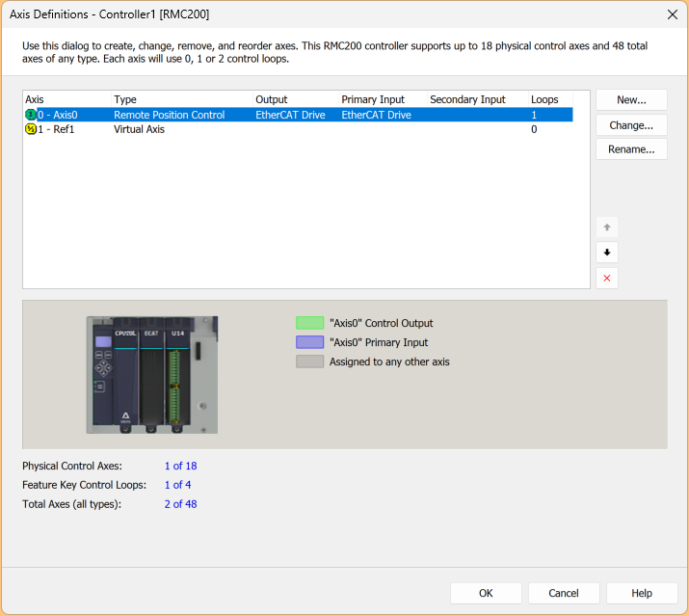Click the U14 module in controller image
Image resolution: width=689 pixels, height=616 pixels.
[x=177, y=376]
